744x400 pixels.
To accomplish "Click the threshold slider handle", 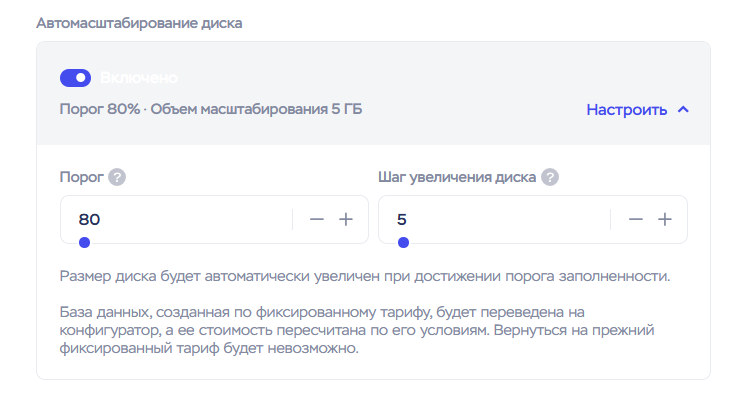I will tap(84, 242).
